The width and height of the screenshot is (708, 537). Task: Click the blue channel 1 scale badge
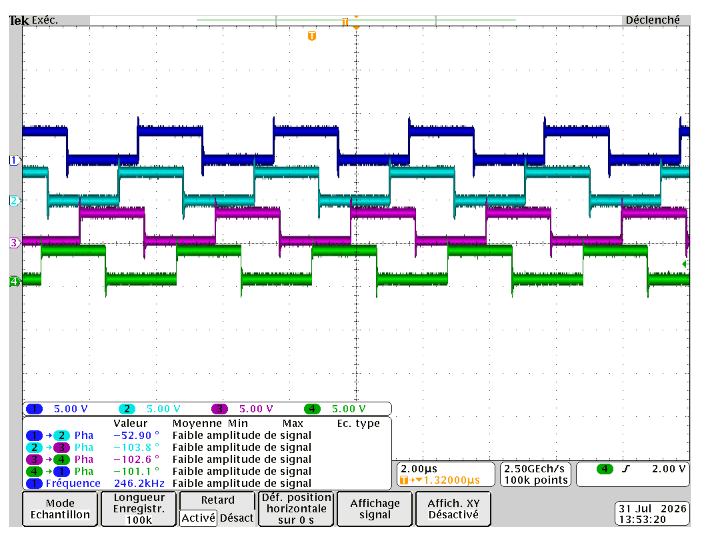tap(34, 409)
